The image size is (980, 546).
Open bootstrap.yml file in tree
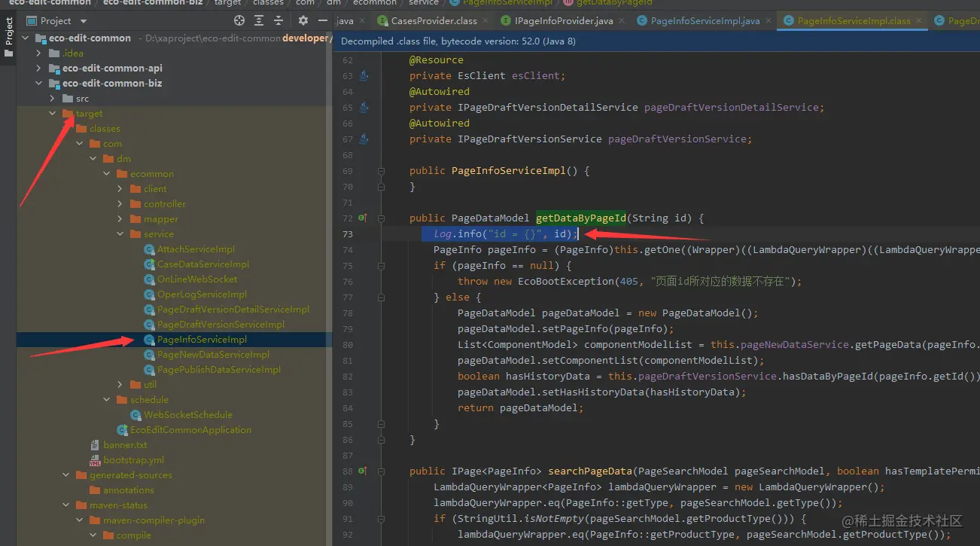tap(133, 460)
